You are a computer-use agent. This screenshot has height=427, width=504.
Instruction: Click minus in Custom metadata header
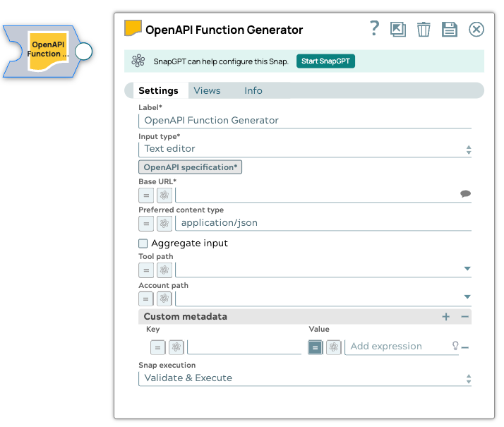pos(464,317)
